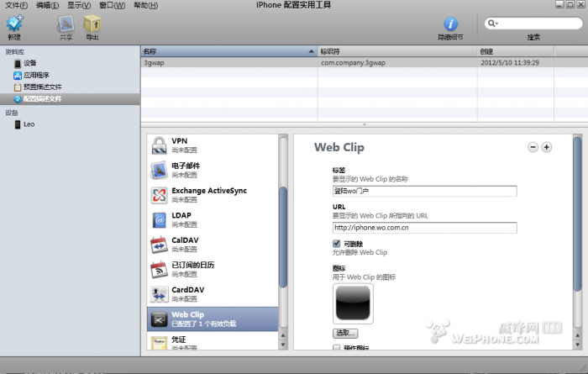Click the 选取... icon chooser button
Viewport: 588px width, 374px height.
[345, 333]
